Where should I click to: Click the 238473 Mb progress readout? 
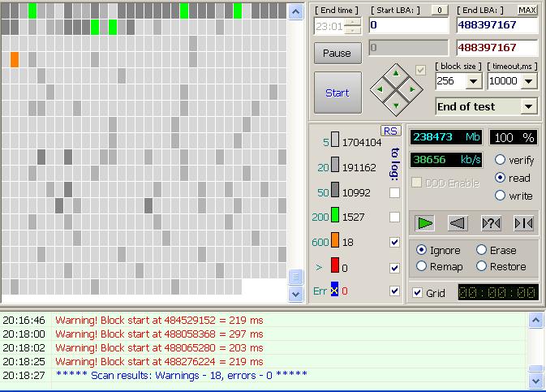coord(446,137)
